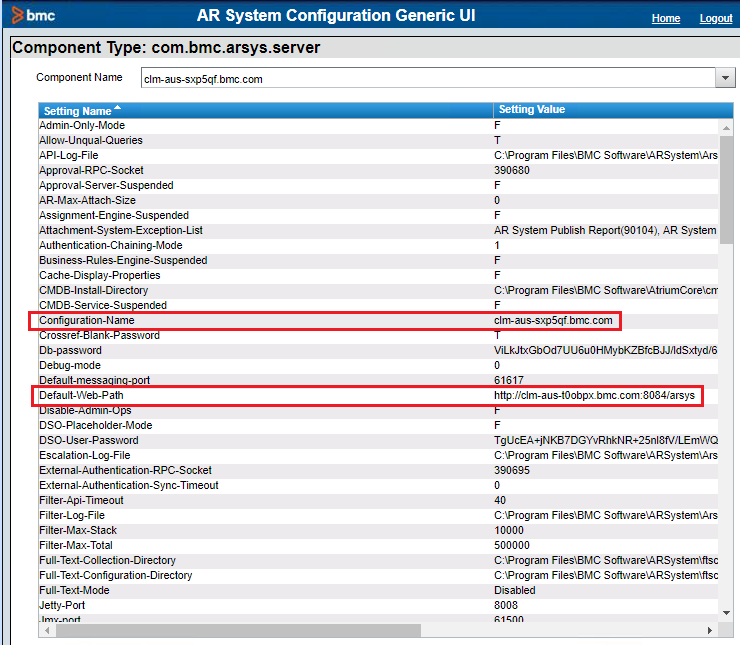
Task: Sort by Setting Name column header
Action: point(77,111)
